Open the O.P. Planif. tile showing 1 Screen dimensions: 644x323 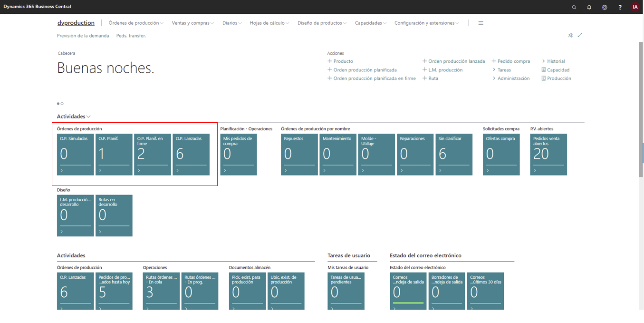coord(114,155)
